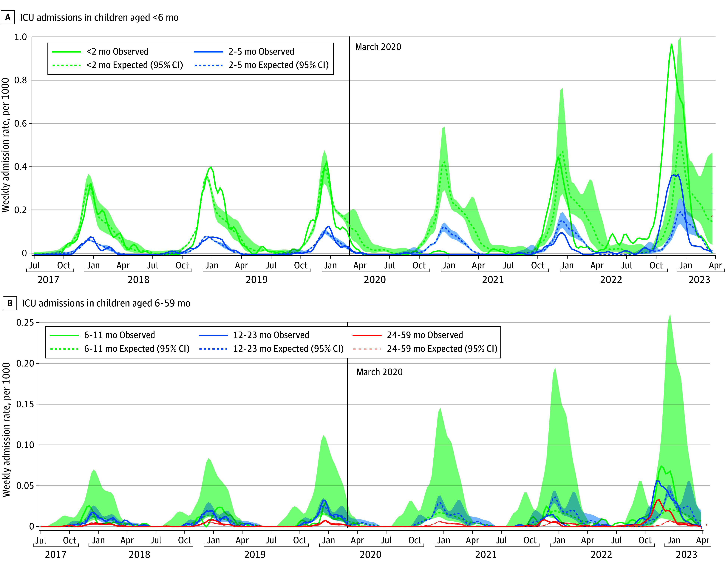Click y-axis tick '0.10' in panel B
The height and width of the screenshot is (570, 728).
pos(25,445)
